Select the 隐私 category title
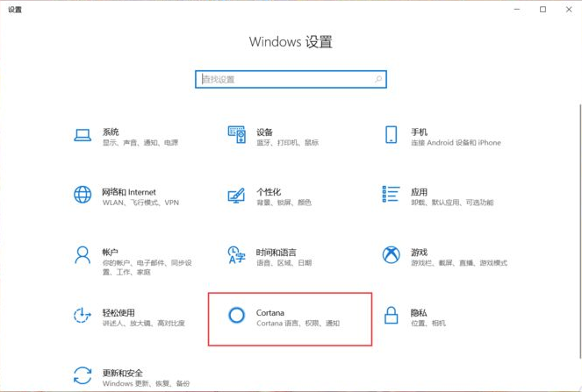This screenshot has width=582, height=392. coord(419,313)
